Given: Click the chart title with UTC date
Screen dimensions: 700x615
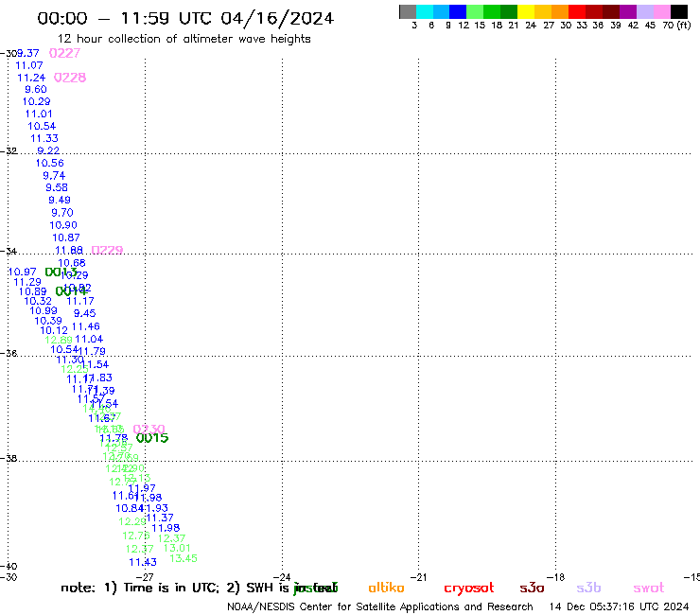Looking at the screenshot, I should (x=185, y=18).
